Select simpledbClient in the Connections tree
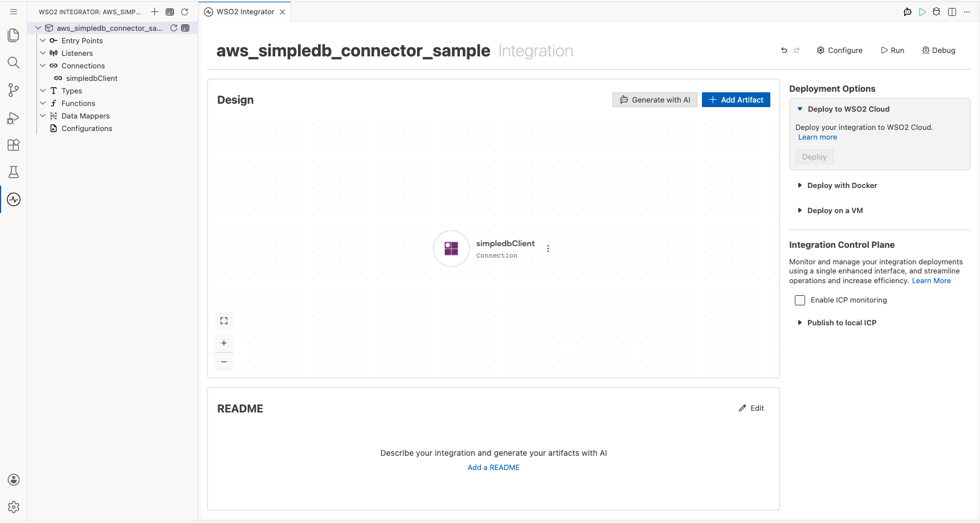The image size is (980, 523). click(92, 78)
